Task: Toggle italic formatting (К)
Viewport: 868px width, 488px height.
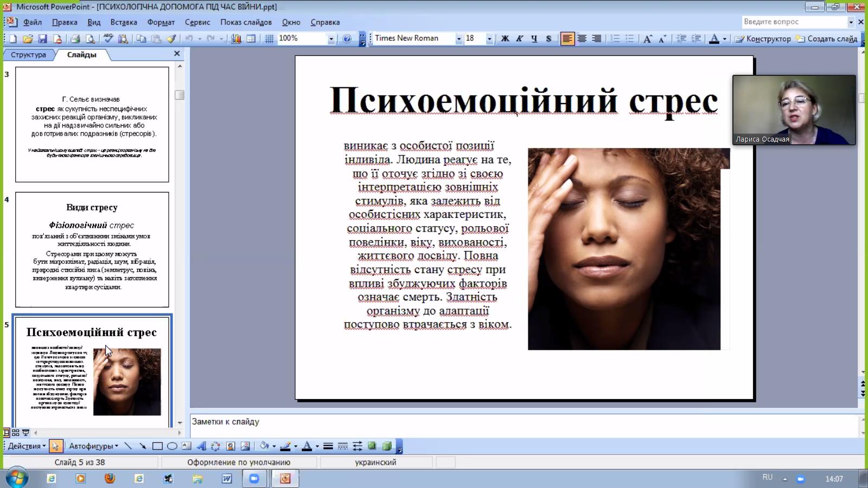Action: [520, 38]
